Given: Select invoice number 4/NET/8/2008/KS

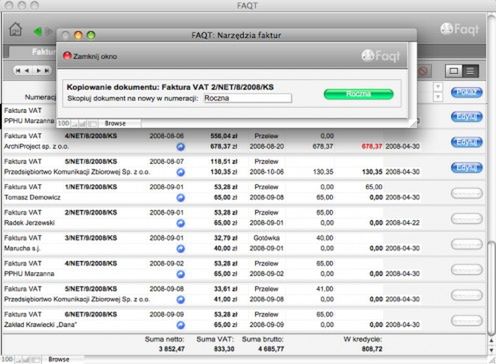Looking at the screenshot, I should 91,136.
